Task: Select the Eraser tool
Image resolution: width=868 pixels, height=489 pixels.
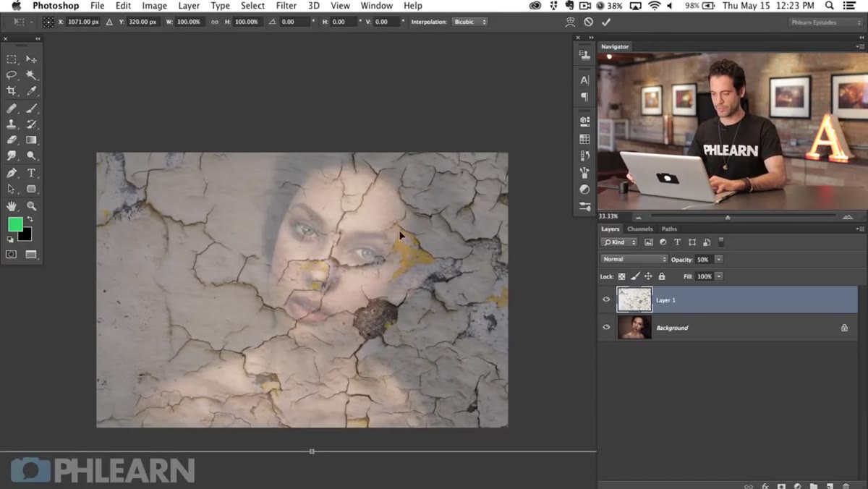Action: (x=12, y=140)
